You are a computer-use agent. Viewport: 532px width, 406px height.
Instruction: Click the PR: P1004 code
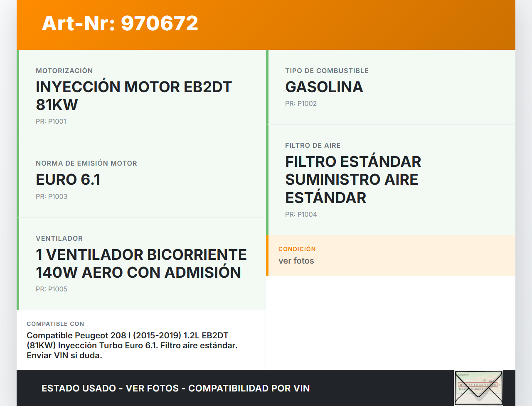(301, 214)
